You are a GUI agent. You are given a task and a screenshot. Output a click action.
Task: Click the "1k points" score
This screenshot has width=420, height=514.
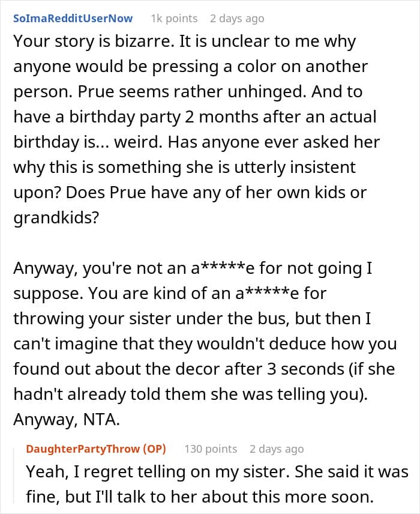point(174,18)
